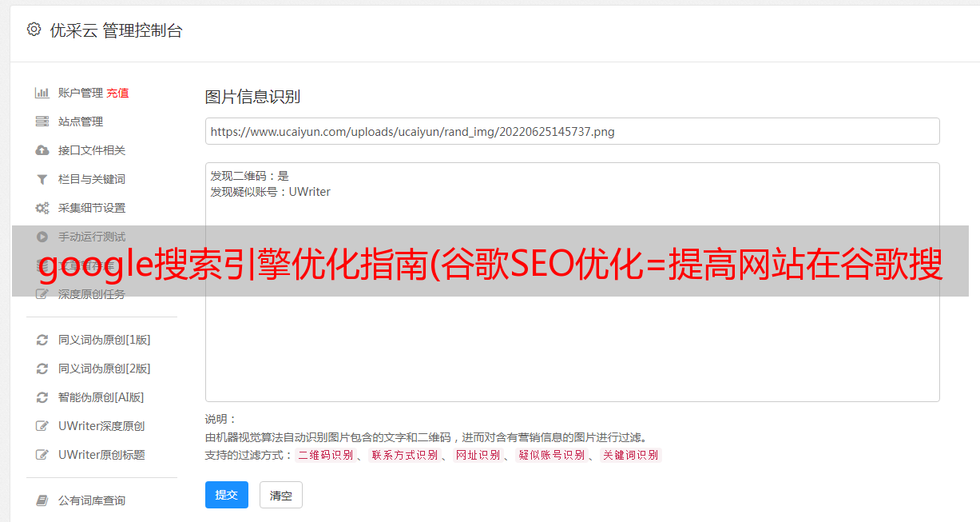Screen dimensions: 980x522
Task: Click the 发现二维码：是 result line
Action: tap(250, 176)
